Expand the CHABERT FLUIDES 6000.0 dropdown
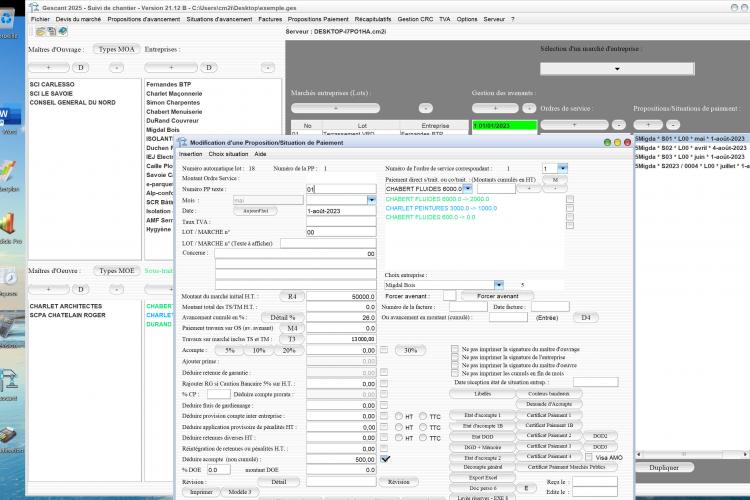This screenshot has width=750, height=500. pyautogui.click(x=468, y=189)
